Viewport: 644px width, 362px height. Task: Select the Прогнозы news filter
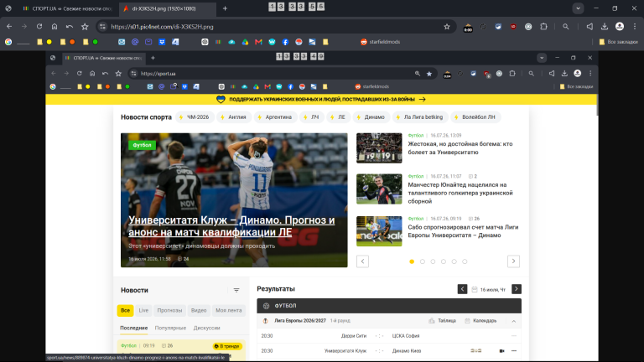point(169,310)
